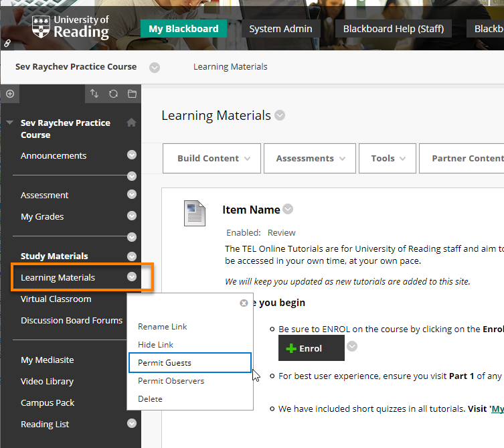Click the reorder menu items arrows icon

tap(94, 94)
